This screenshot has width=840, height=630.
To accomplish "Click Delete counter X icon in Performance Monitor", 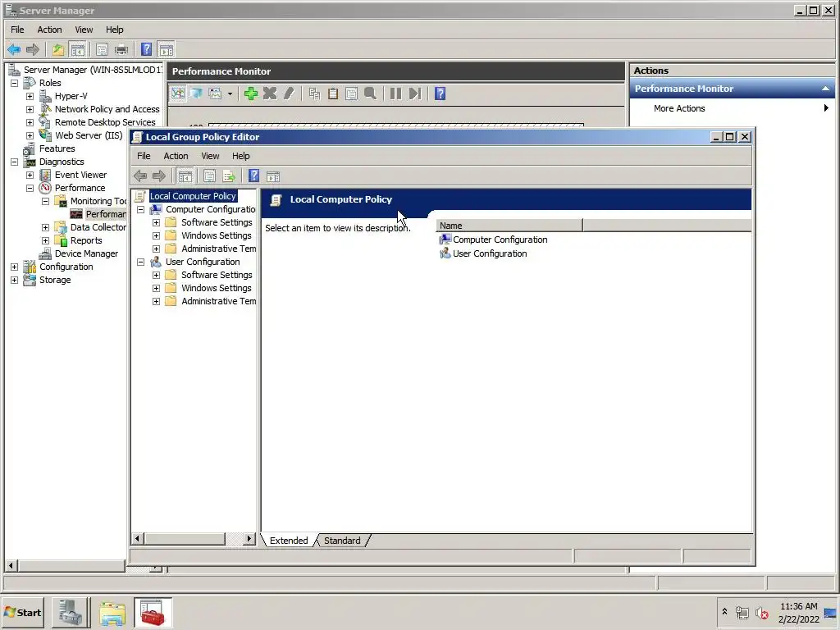I will coord(270,94).
